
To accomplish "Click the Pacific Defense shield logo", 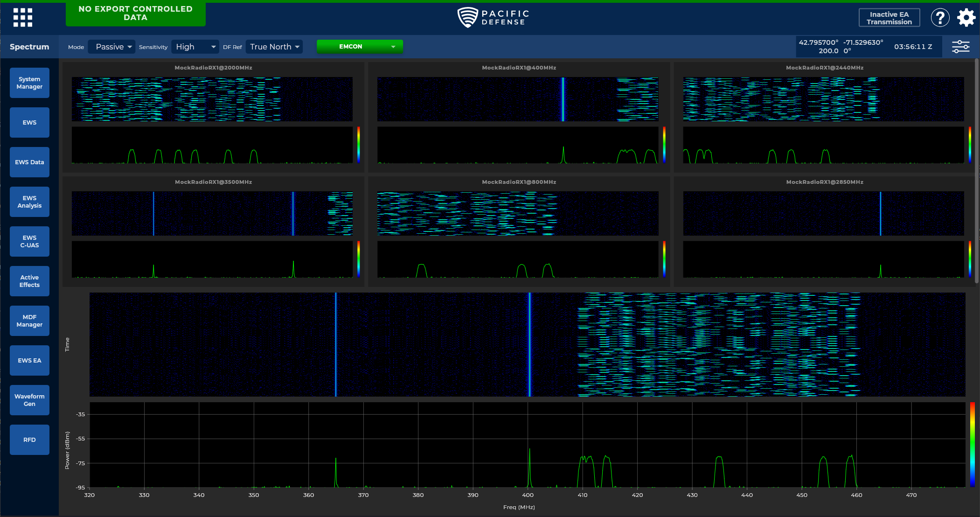I will 467,17.
